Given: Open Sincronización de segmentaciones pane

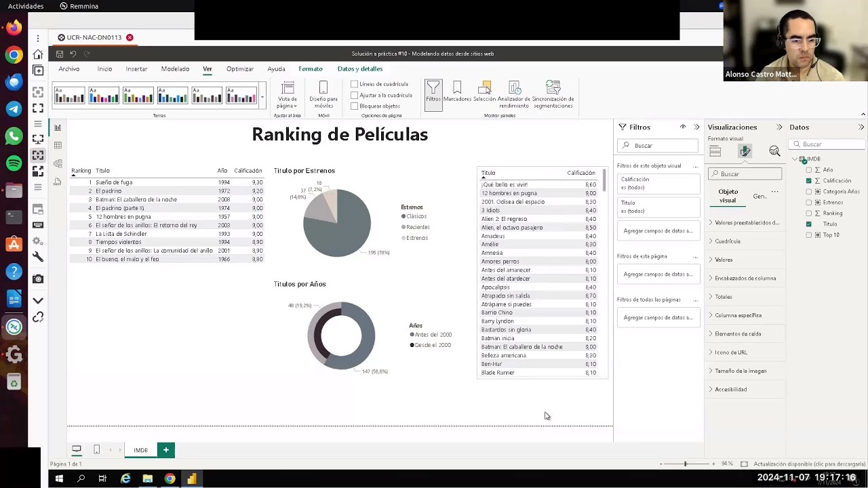Looking at the screenshot, I should (x=553, y=94).
